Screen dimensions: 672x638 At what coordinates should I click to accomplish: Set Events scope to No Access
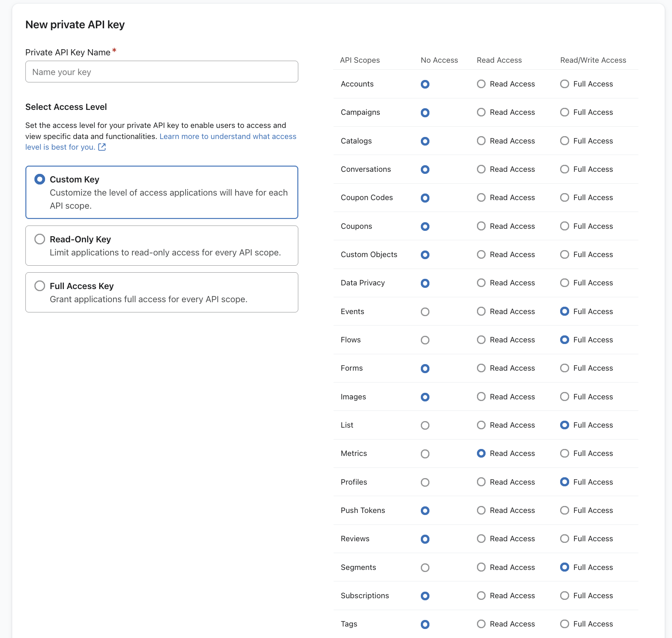425,312
